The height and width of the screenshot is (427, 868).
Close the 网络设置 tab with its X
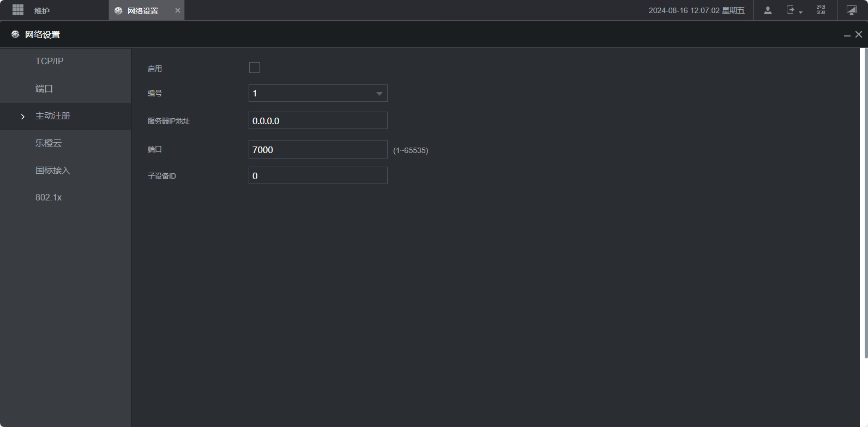[178, 10]
